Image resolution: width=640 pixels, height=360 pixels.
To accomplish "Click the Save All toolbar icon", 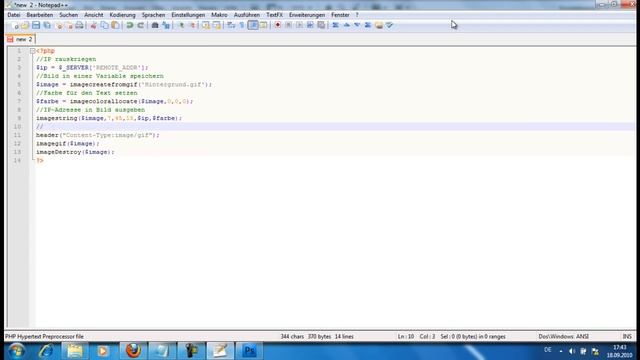I will pos(47,25).
